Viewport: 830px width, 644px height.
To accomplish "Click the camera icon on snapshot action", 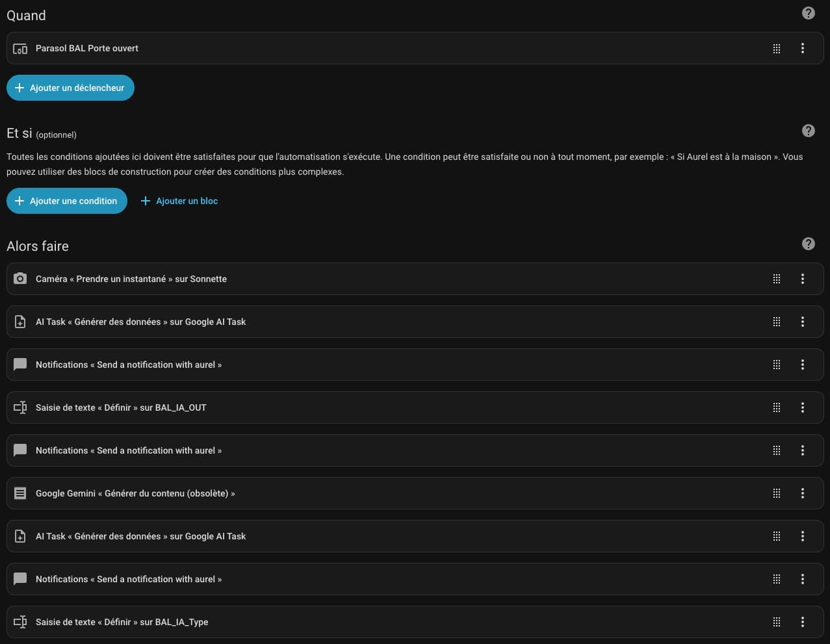I will (20, 279).
